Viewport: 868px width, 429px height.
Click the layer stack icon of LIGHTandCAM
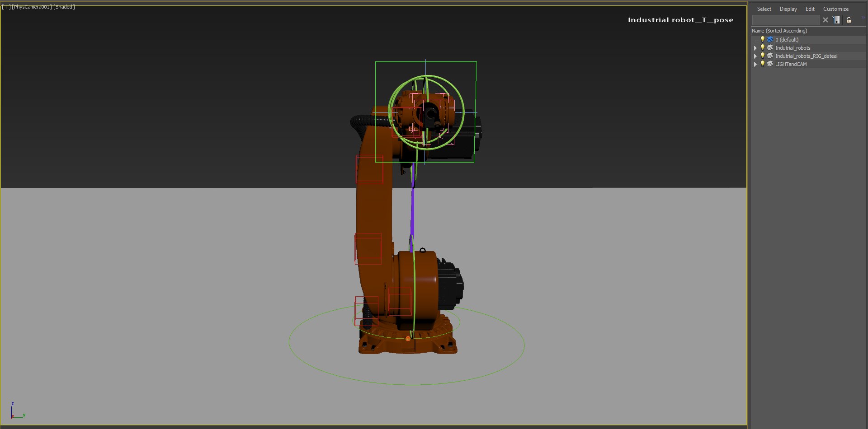(x=770, y=64)
